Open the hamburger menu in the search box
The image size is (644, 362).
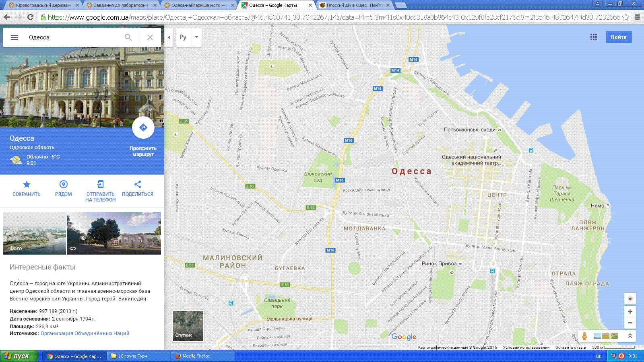[x=14, y=37]
